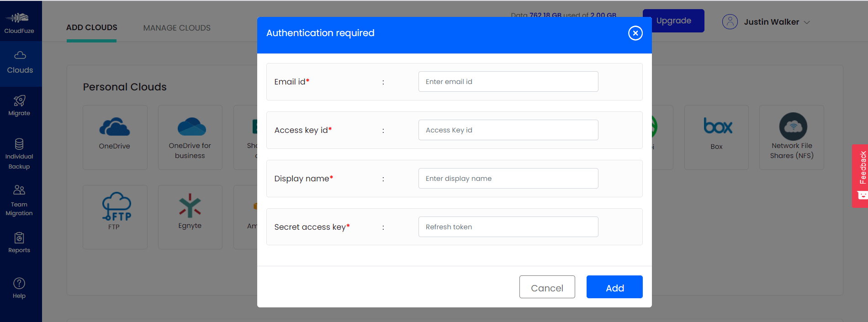The image size is (868, 322).
Task: Open the Reports sidebar icon
Action: pos(19,238)
